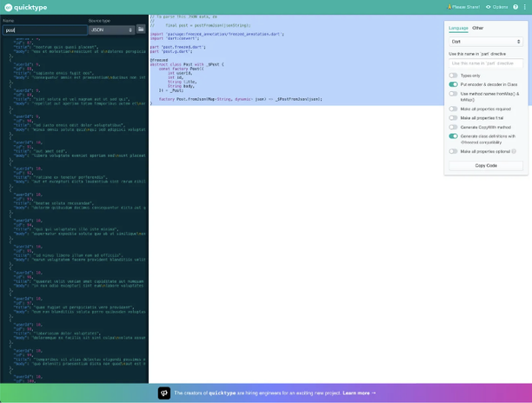Viewport: 532px width, 403px height.
Task: Click the import 'dart:convert' line
Action: pos(175,38)
